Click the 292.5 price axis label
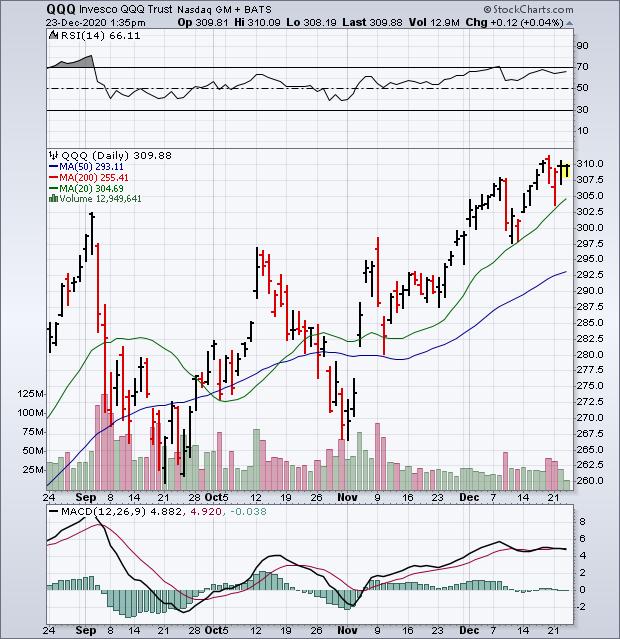Viewport: 620px width, 639px height. click(589, 275)
